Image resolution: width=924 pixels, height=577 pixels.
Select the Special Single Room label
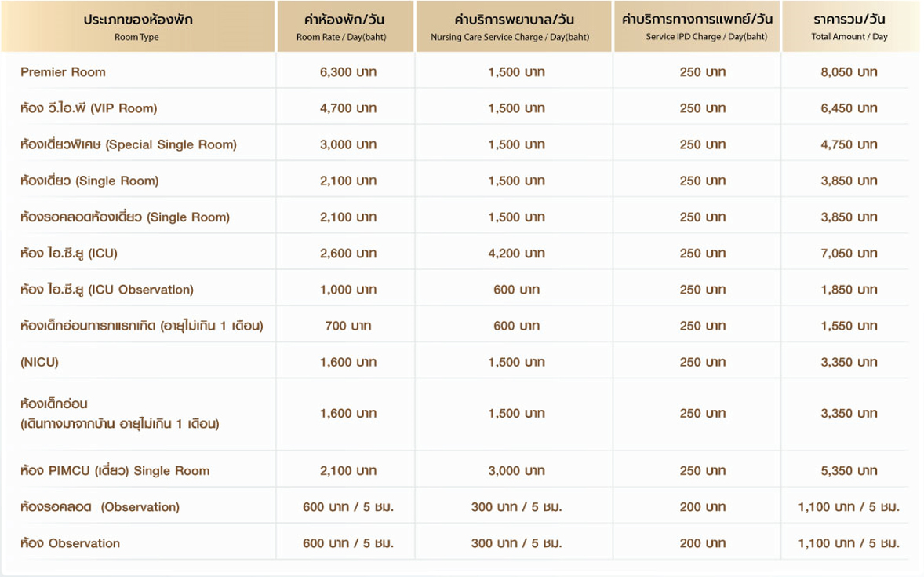click(x=129, y=144)
